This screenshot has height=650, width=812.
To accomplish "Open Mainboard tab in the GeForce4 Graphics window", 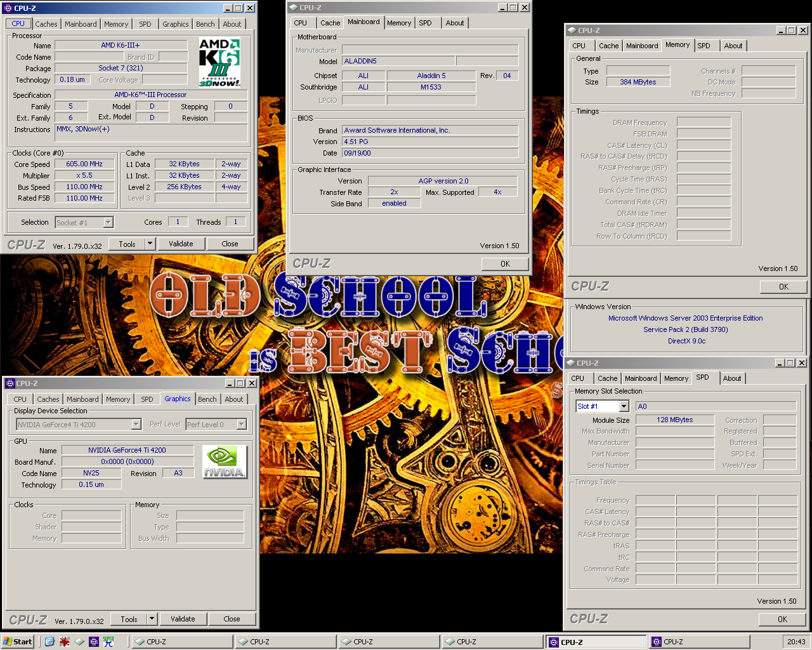I will [82, 399].
